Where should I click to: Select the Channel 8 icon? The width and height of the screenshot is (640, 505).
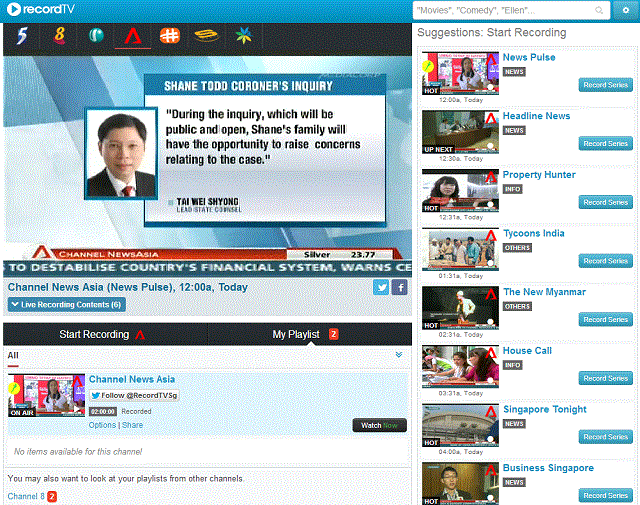[x=59, y=35]
